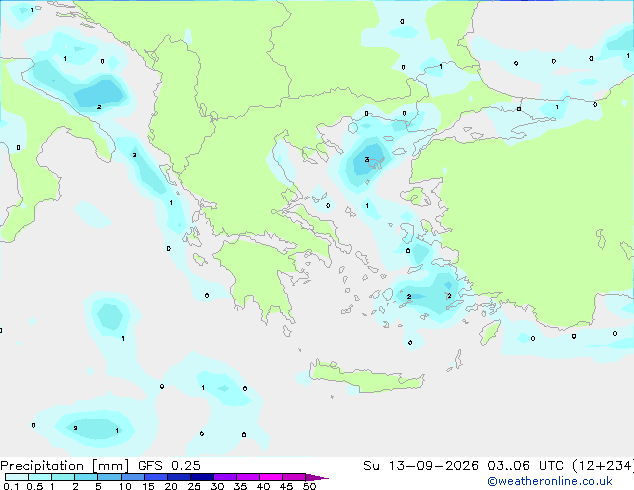This screenshot has width=634, height=490.
Task: Pick the 30 to 35 mm purple swatch
Action: pos(224,477)
